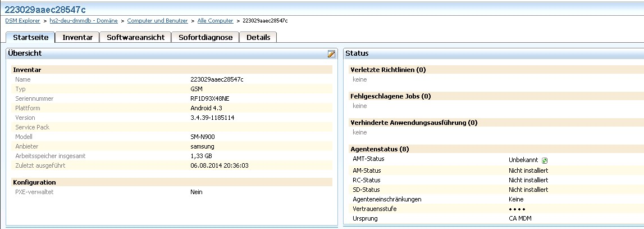Viewport: 644px width, 229px height.
Task: Click the refresh icon beside AMT-Status Unbekannt
Action: point(545,160)
